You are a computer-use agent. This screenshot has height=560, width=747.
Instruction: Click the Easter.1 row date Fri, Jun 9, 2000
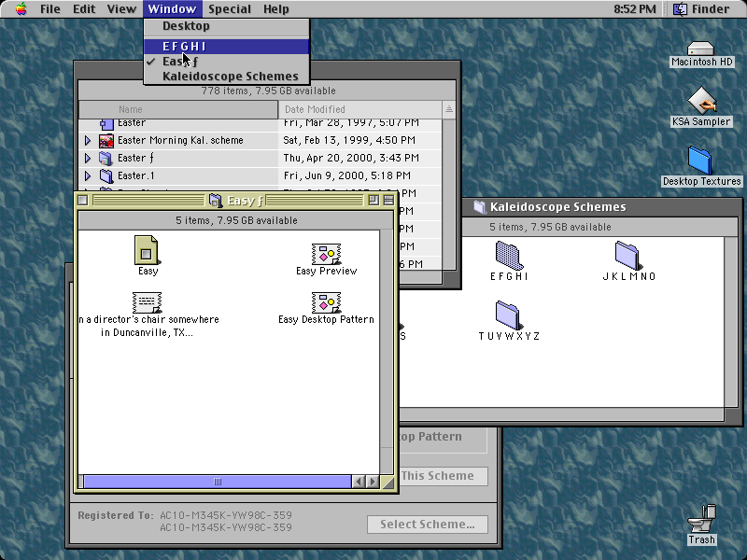pos(347,175)
